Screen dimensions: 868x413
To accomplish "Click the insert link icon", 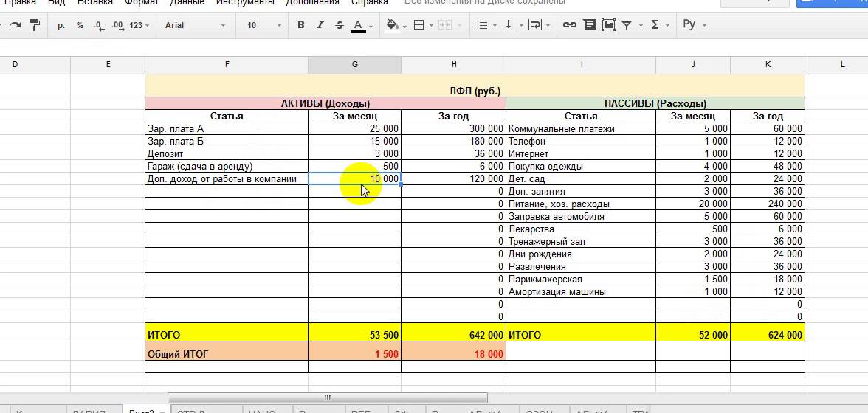I will pos(570,25).
